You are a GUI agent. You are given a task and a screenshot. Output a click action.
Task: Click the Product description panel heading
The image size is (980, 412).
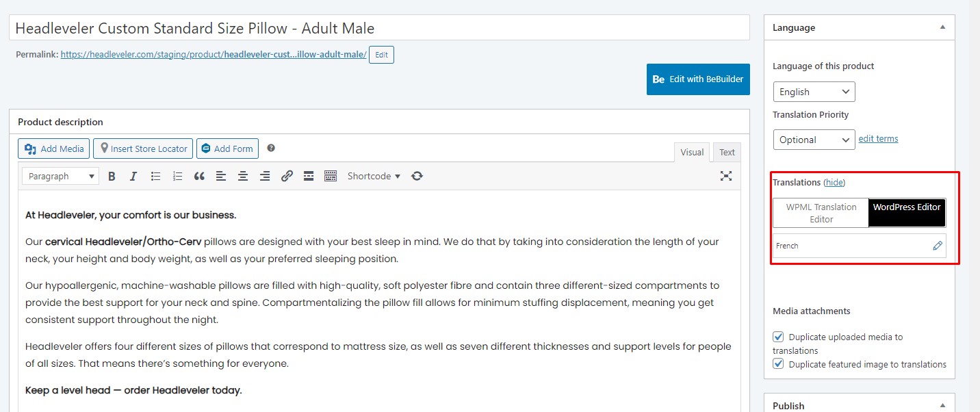[60, 122]
